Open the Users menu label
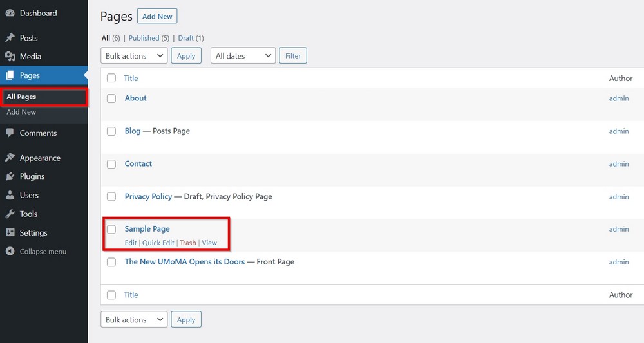The width and height of the screenshot is (644, 343). pyautogui.click(x=29, y=195)
